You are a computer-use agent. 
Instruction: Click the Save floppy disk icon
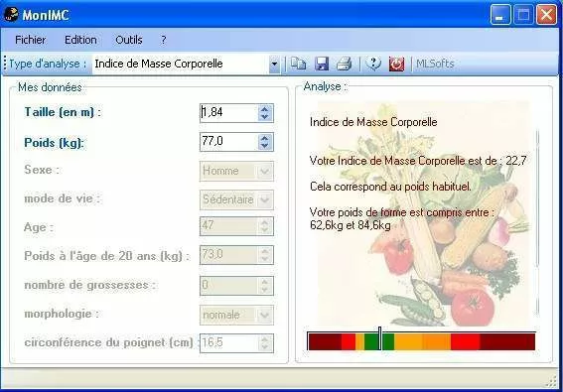pos(322,64)
